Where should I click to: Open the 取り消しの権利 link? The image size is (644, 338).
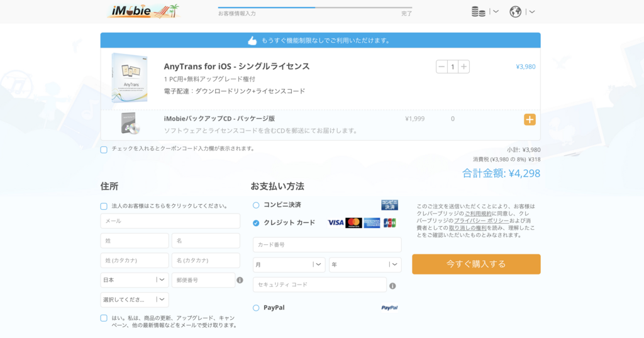(467, 228)
